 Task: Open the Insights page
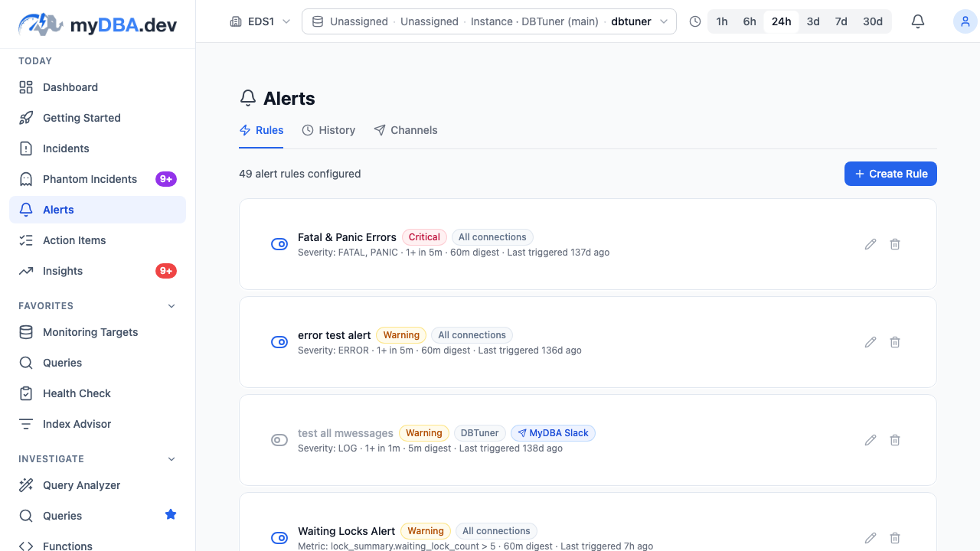tap(97, 271)
